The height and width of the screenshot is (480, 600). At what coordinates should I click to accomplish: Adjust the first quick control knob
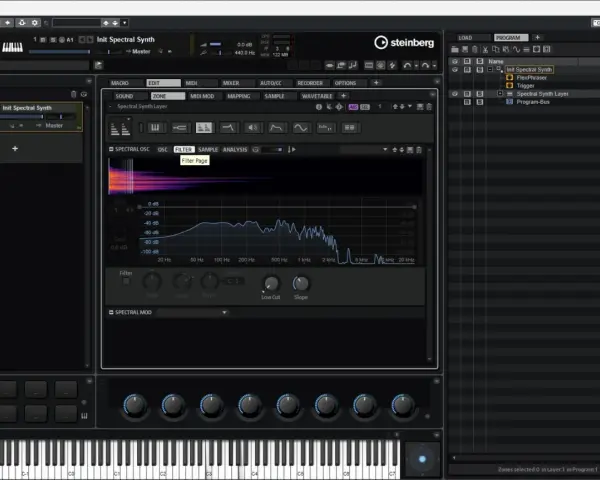(135, 405)
